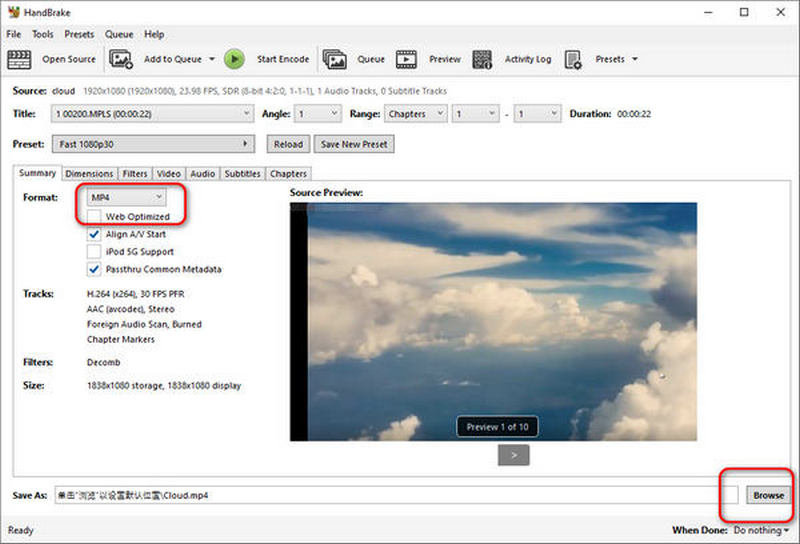The height and width of the screenshot is (544, 800).
Task: Click the Save As file path field
Action: point(396,495)
